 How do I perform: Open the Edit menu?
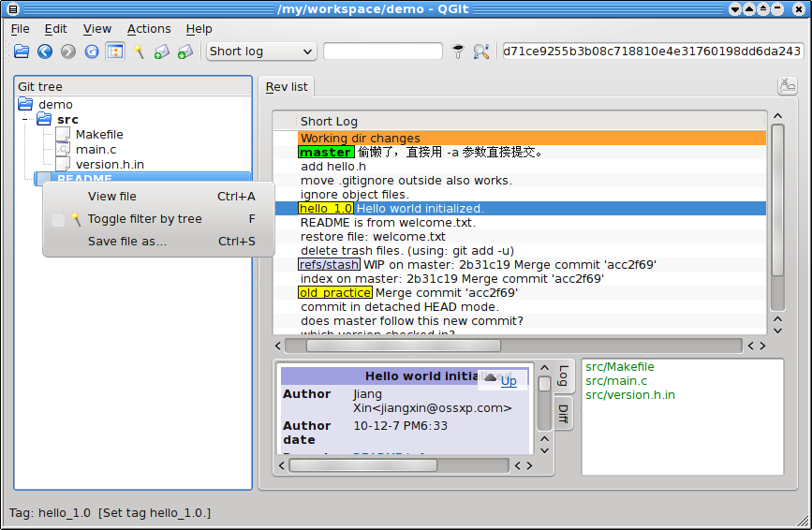pos(55,29)
